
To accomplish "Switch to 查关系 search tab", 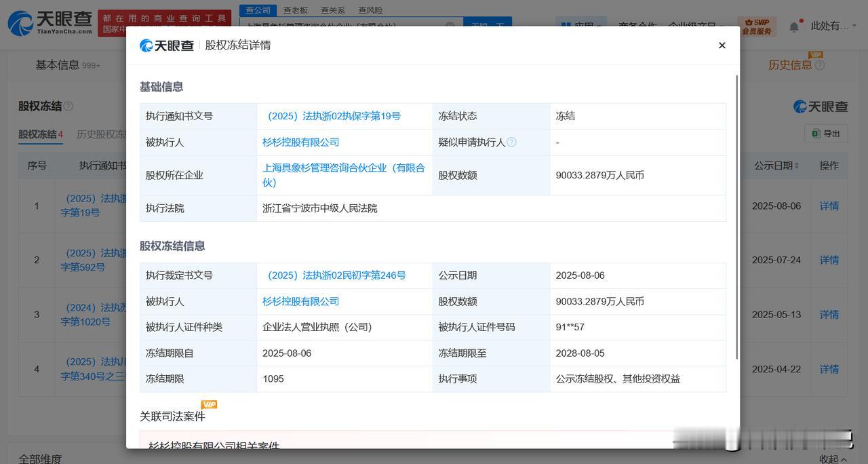I will coord(333,10).
